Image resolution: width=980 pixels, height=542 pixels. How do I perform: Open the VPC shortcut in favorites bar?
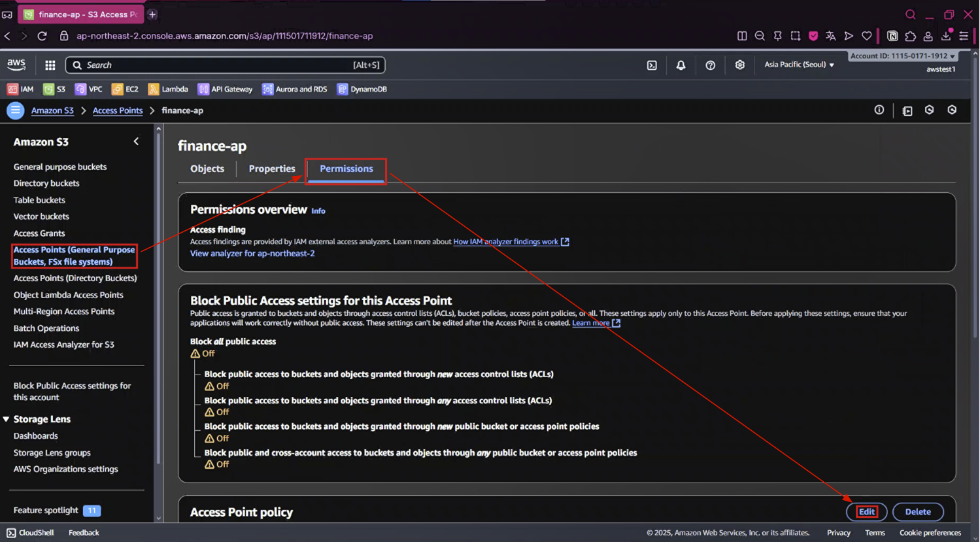(89, 89)
